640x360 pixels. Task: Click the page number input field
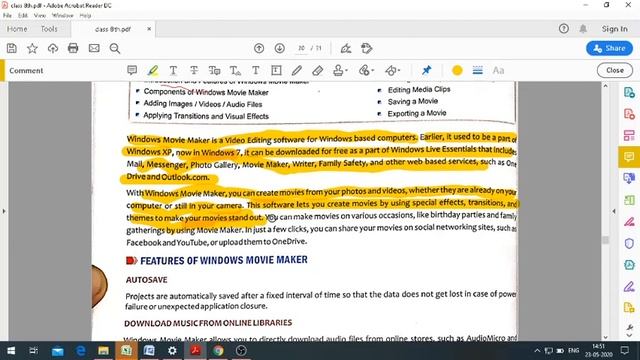pos(302,48)
